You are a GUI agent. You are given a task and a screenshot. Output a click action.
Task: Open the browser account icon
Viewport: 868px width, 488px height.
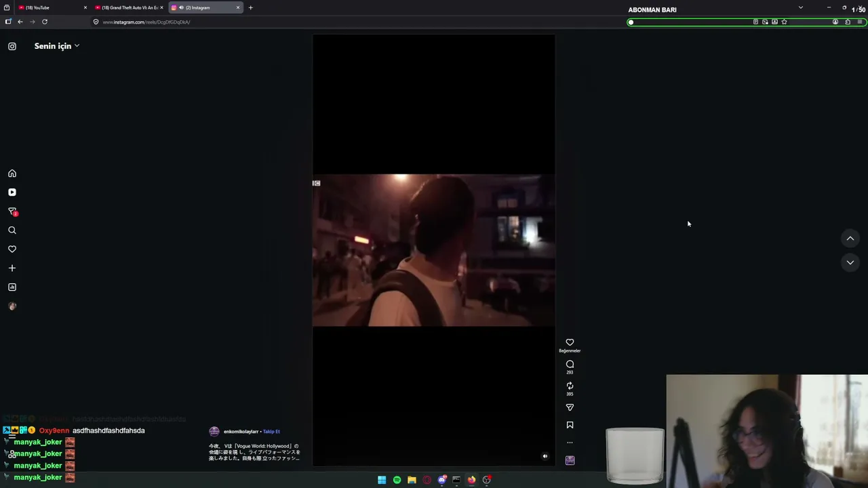pos(835,22)
